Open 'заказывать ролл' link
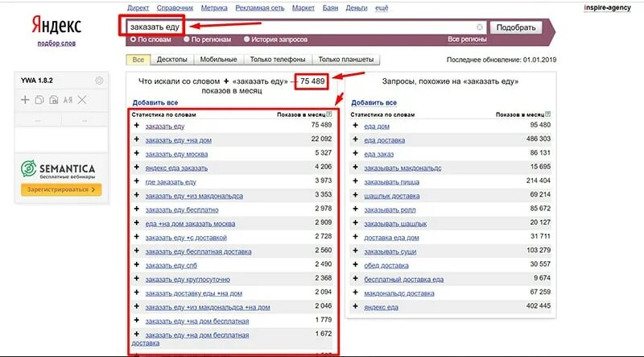Image resolution: width=644 pixels, height=357 pixels. (390, 210)
